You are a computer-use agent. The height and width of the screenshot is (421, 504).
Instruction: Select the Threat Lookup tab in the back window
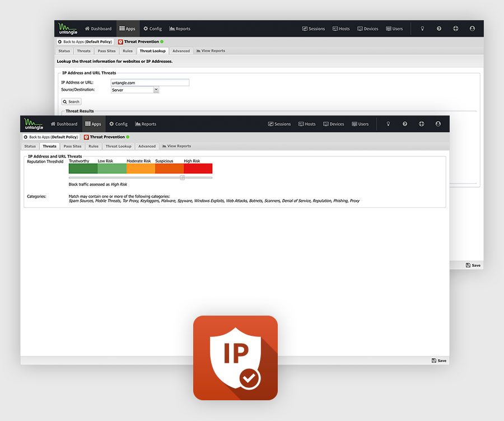[153, 51]
